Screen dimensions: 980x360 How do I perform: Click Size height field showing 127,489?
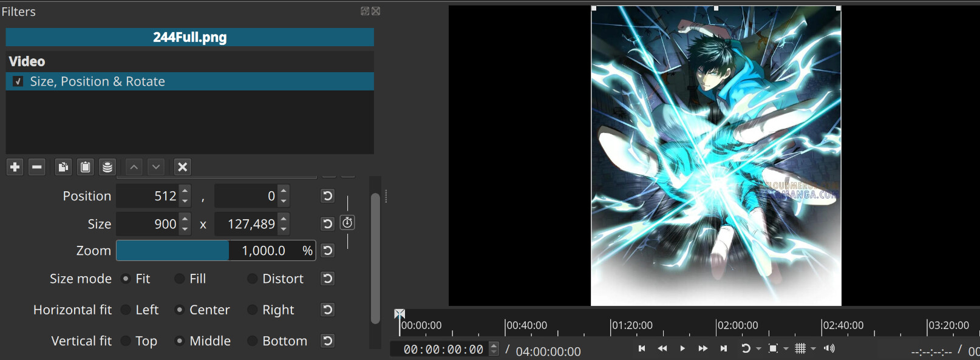pyautogui.click(x=246, y=224)
